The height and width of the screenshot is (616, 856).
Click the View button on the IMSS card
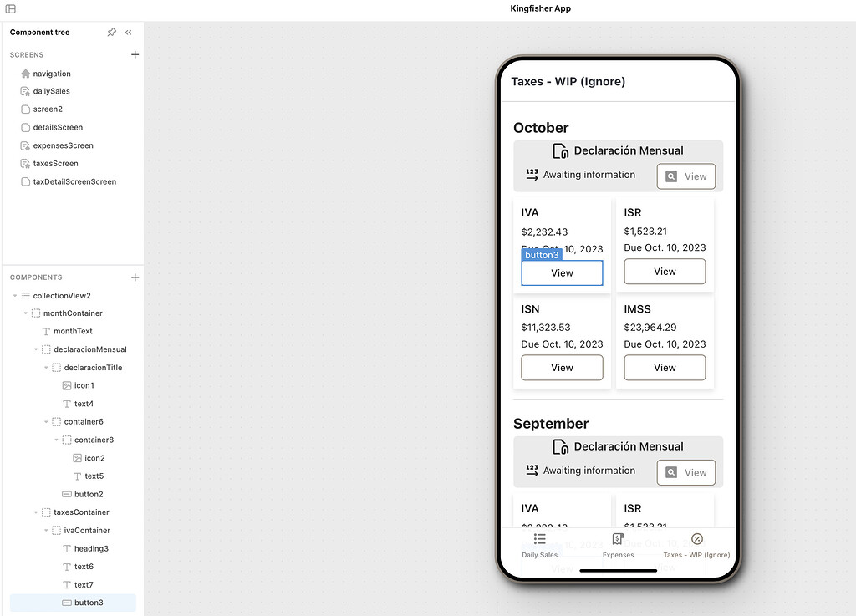665,368
